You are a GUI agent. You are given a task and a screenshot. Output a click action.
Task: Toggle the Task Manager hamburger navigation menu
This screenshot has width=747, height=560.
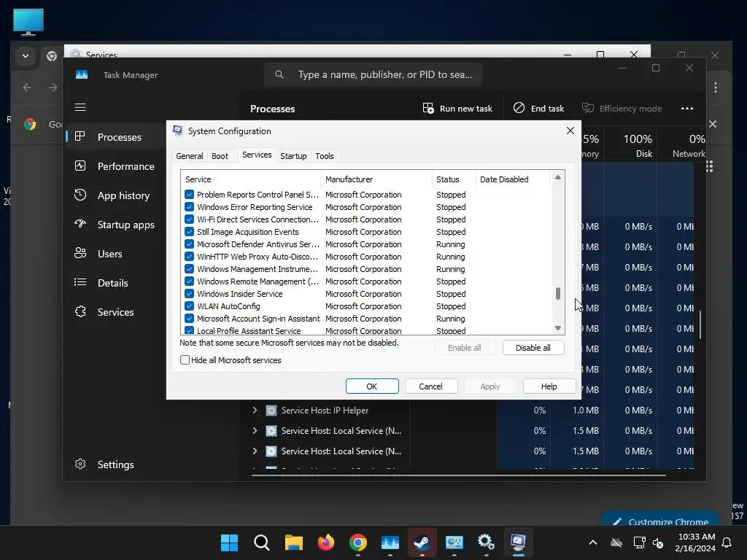click(x=80, y=107)
